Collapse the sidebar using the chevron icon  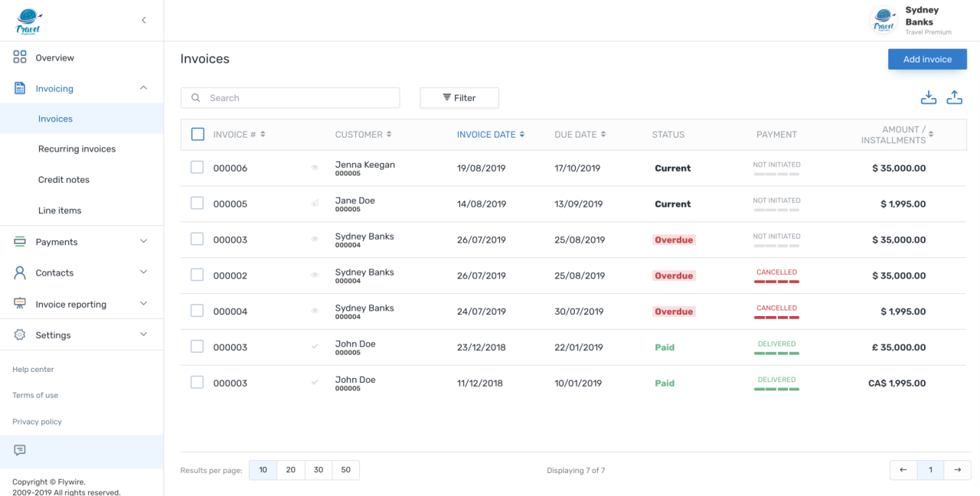(x=143, y=20)
